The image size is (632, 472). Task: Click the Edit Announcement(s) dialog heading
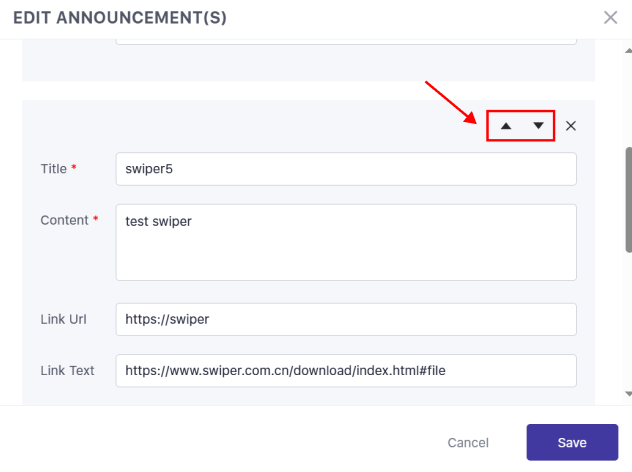pyautogui.click(x=120, y=17)
